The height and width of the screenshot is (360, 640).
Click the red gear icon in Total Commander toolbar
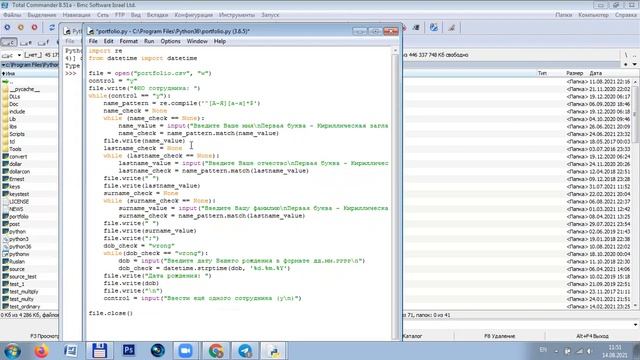click(34, 27)
